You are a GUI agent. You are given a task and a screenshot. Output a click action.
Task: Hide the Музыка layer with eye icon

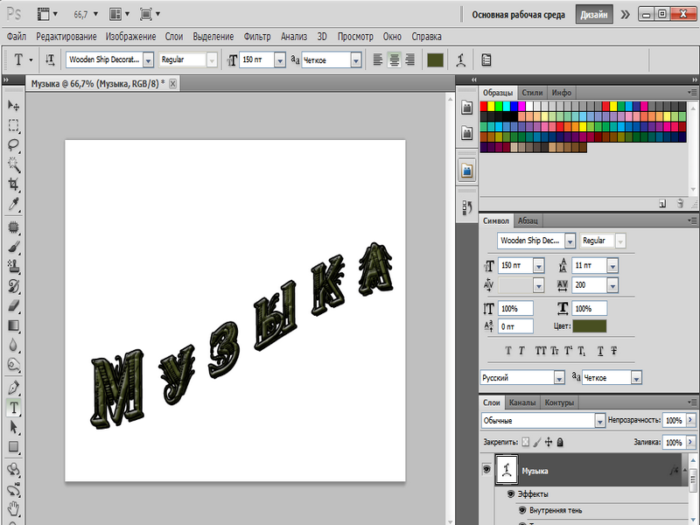pyautogui.click(x=487, y=469)
